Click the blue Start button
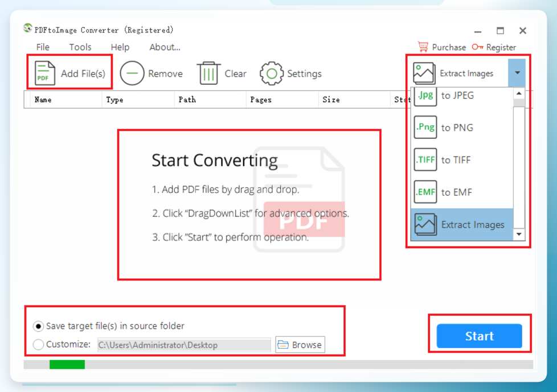557x392 pixels. tap(479, 336)
